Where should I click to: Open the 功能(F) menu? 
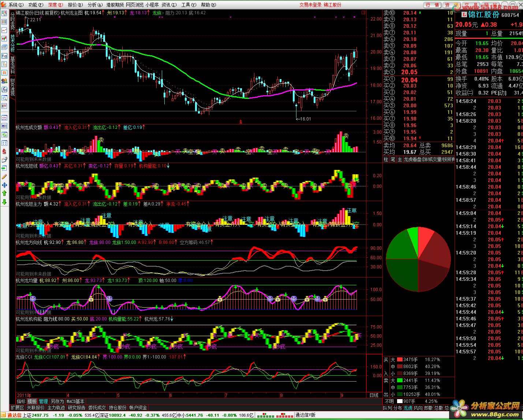(36, 5)
